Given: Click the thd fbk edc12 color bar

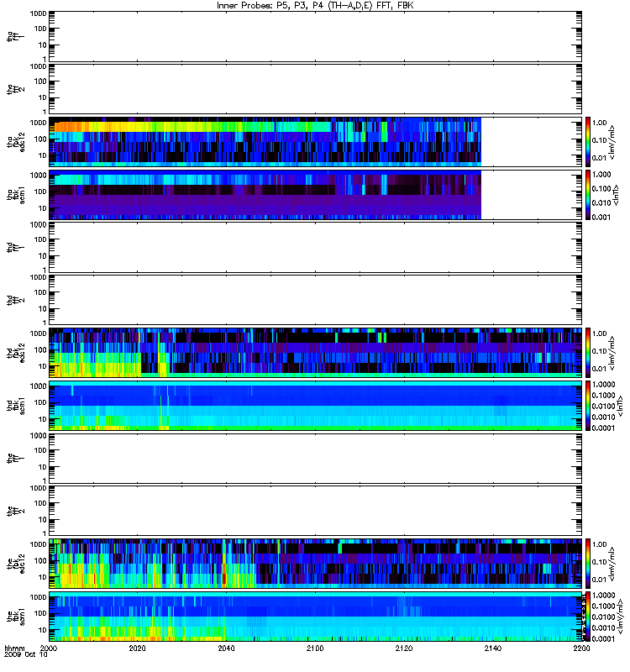Looking at the screenshot, I should [x=588, y=353].
